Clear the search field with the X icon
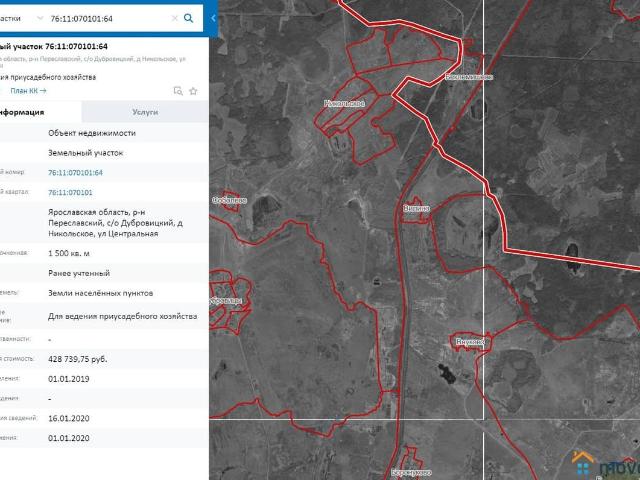Image resolution: width=640 pixels, height=480 pixels. [x=174, y=18]
